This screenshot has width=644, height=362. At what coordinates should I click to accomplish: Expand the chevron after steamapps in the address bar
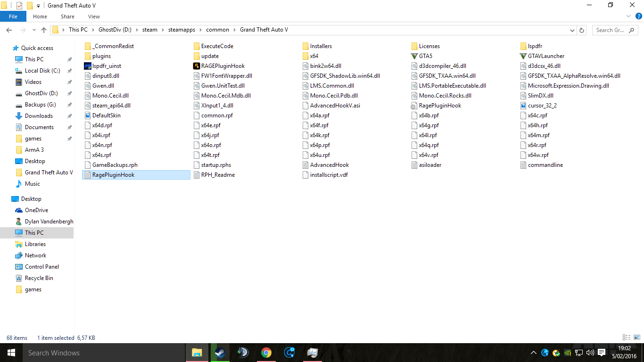pyautogui.click(x=201, y=30)
